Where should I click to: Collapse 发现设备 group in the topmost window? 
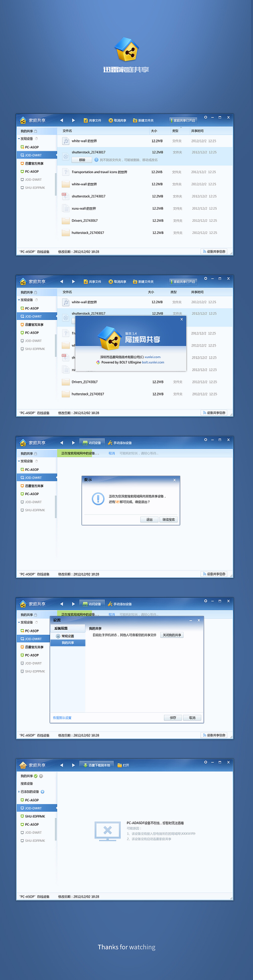[x=19, y=139]
